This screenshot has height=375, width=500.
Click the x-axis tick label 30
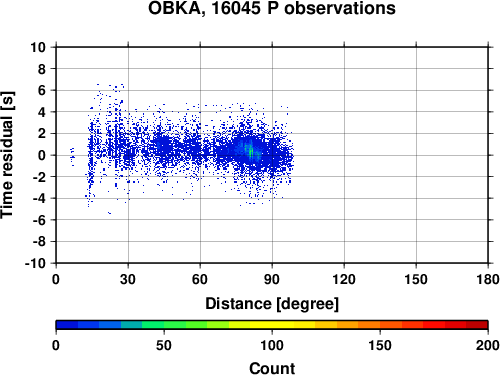pos(128,279)
